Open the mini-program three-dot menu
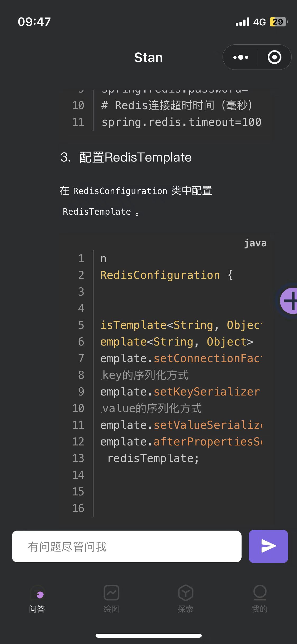This screenshot has width=297, height=644. [x=241, y=57]
